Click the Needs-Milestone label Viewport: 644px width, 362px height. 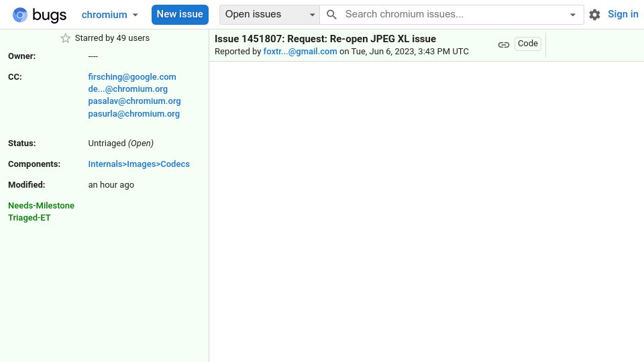tap(41, 206)
